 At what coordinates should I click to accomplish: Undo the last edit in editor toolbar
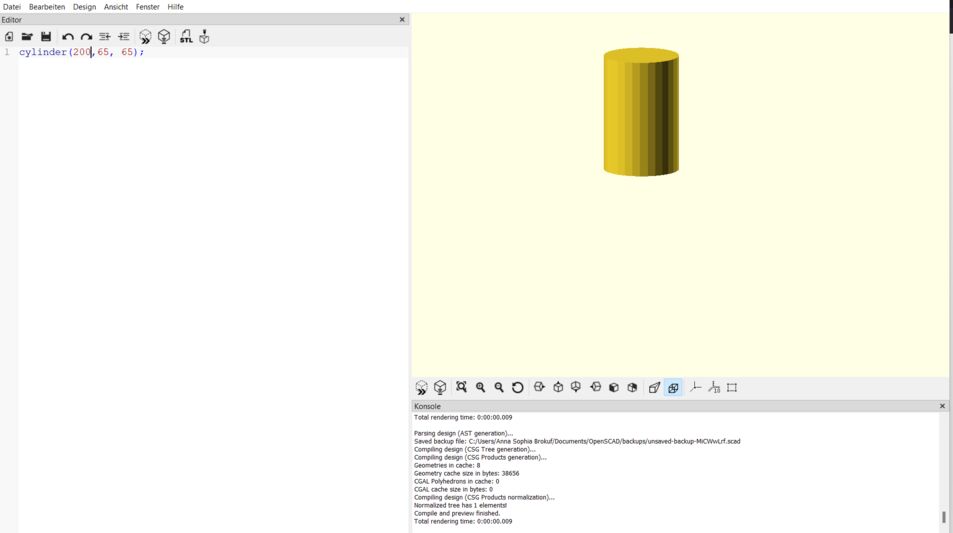[x=68, y=37]
